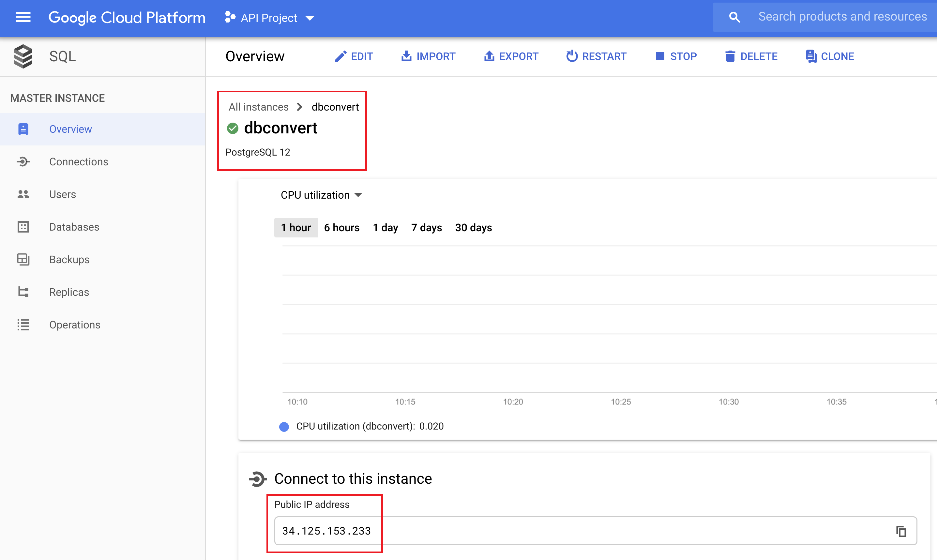Click the dbconvert breadcrumb item
The width and height of the screenshot is (937, 560).
point(335,107)
